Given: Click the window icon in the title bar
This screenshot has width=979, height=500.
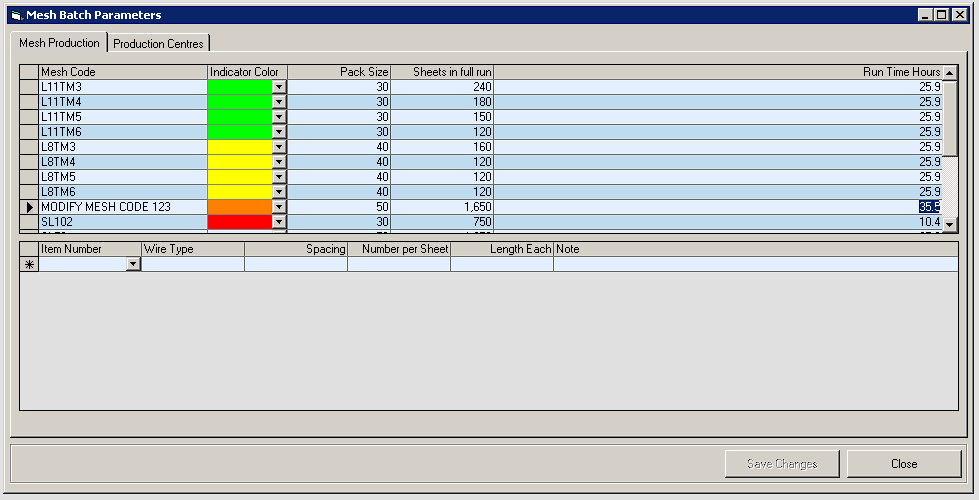Looking at the screenshot, I should pyautogui.click(x=17, y=15).
